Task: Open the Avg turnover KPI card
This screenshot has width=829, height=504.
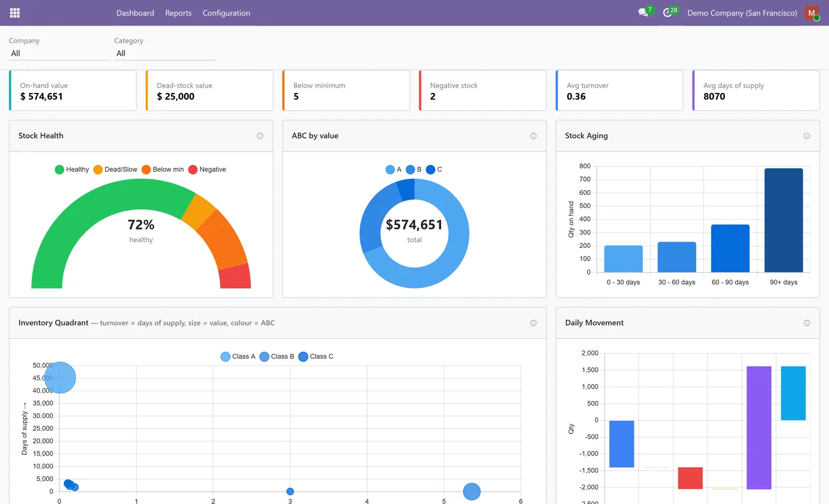Action: coord(619,91)
